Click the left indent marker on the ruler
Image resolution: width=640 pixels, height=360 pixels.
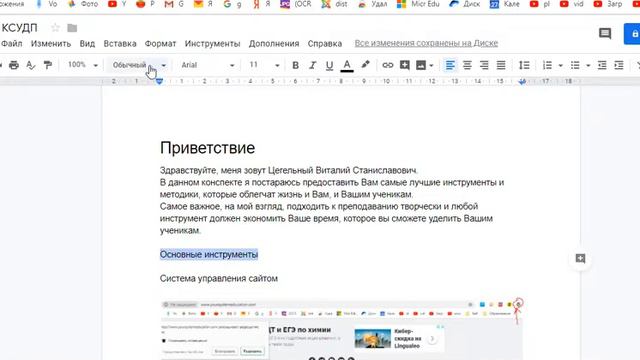[160, 81]
